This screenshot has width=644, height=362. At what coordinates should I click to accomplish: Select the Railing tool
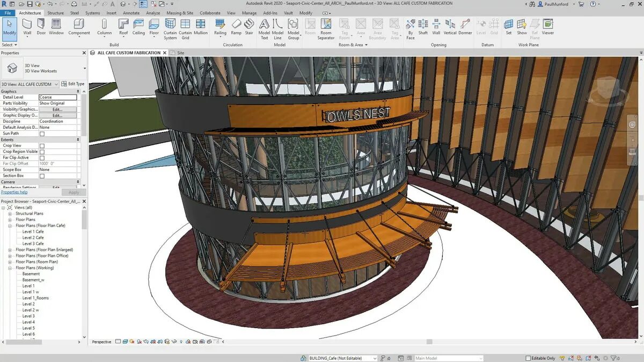coord(220,27)
